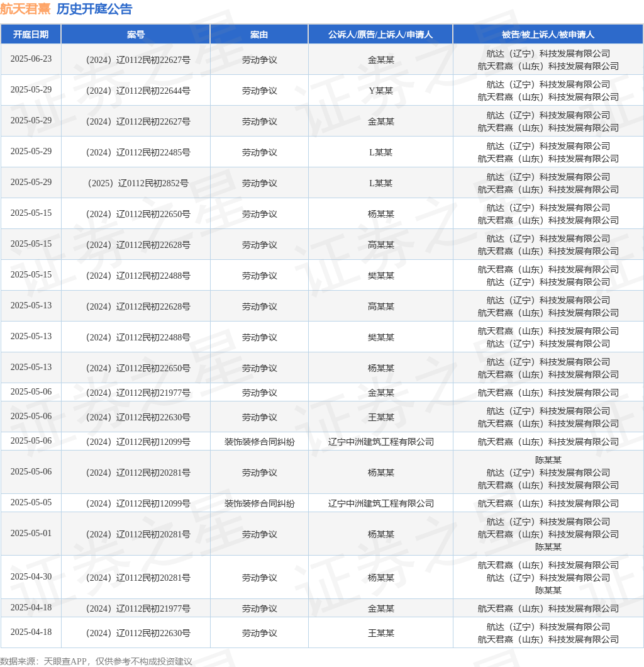The width and height of the screenshot is (644, 667).
Task: Click the 数据来源 footer note
Action: point(96,661)
